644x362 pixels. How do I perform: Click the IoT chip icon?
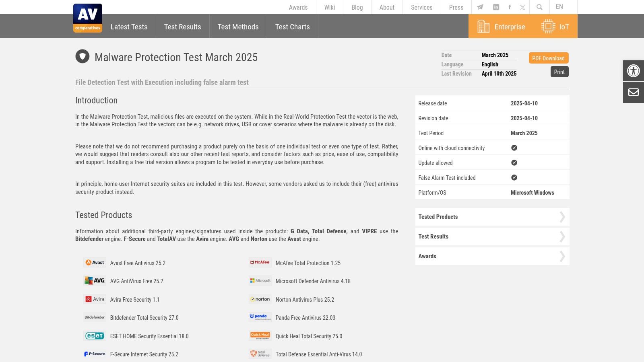click(548, 27)
